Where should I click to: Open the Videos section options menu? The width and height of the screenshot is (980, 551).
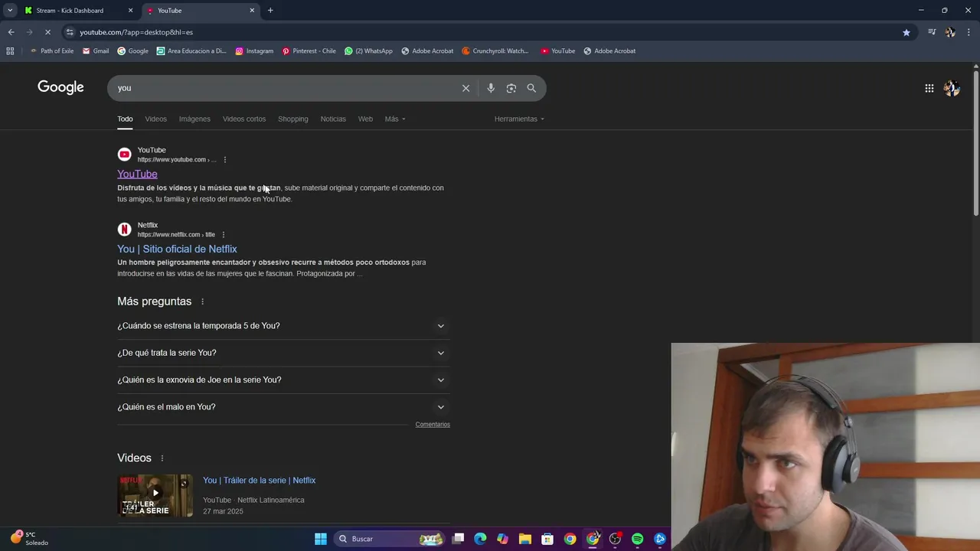point(162,458)
